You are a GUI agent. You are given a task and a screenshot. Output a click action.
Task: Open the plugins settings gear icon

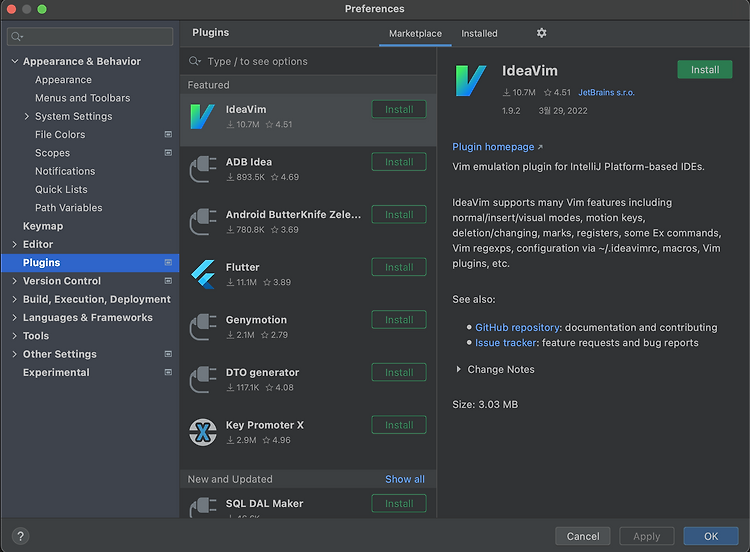541,33
